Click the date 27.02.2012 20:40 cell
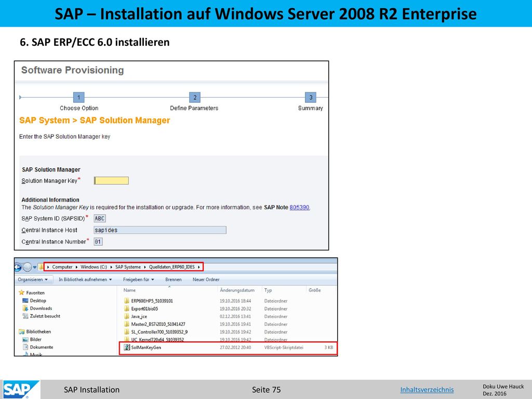This screenshot has width=532, height=399. (x=235, y=348)
